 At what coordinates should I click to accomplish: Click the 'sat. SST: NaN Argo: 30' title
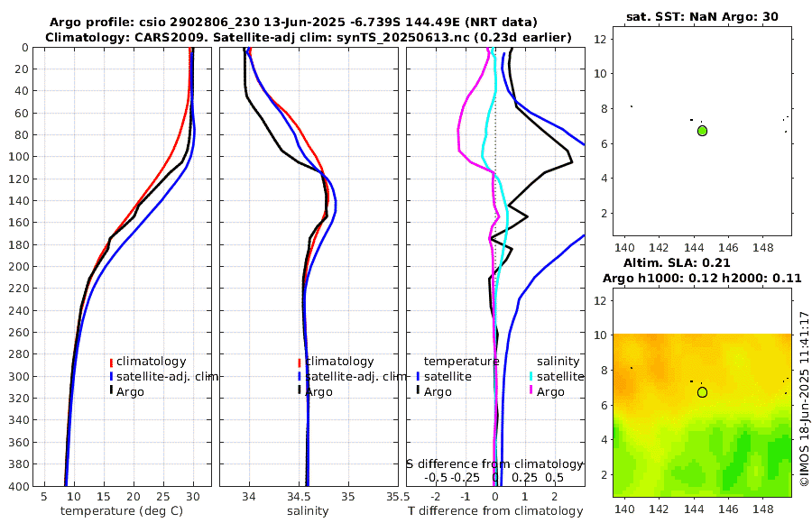click(702, 16)
